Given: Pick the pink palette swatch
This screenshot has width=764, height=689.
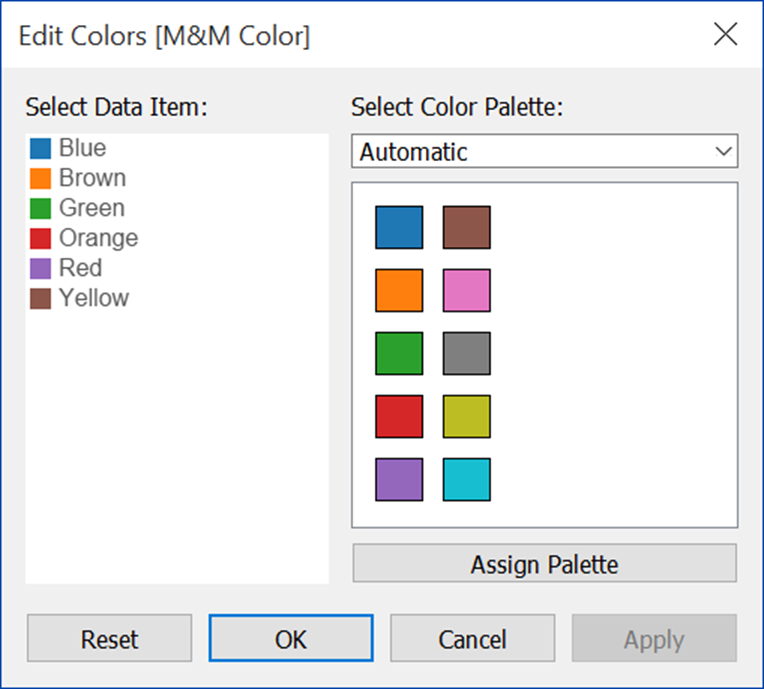Looking at the screenshot, I should 467,290.
